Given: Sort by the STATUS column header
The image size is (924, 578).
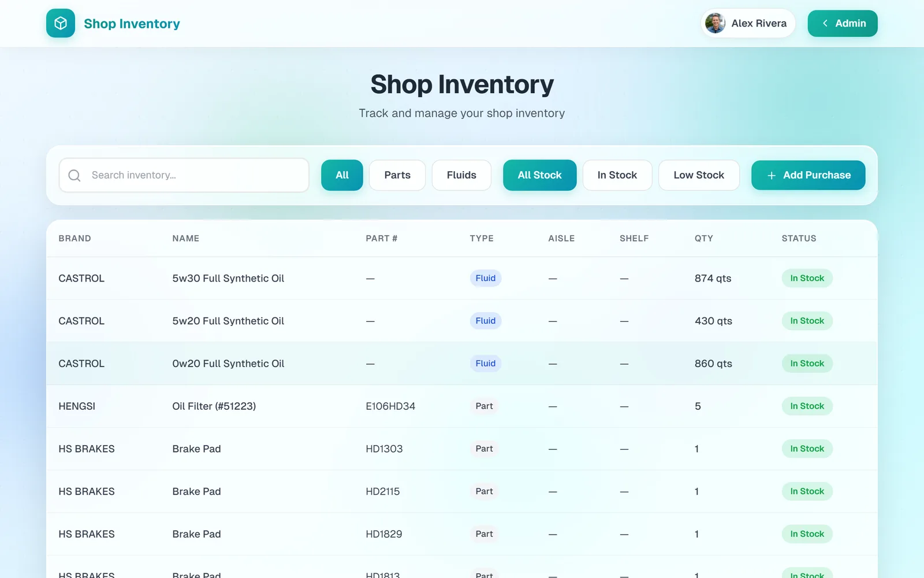Looking at the screenshot, I should (x=799, y=238).
